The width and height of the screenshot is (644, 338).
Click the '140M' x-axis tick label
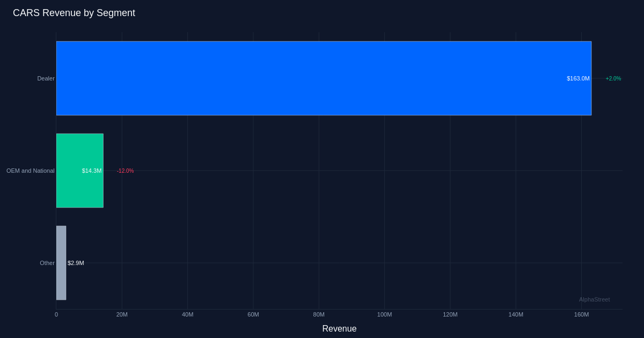(x=516, y=314)
